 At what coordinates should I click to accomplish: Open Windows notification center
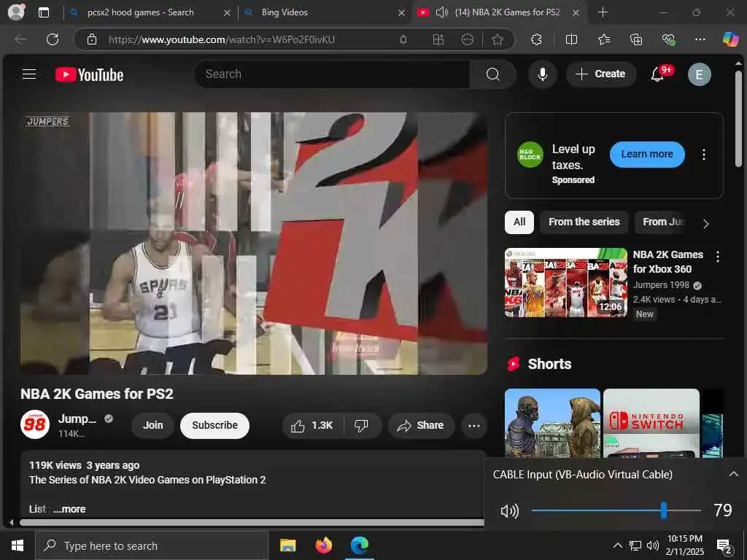724,546
